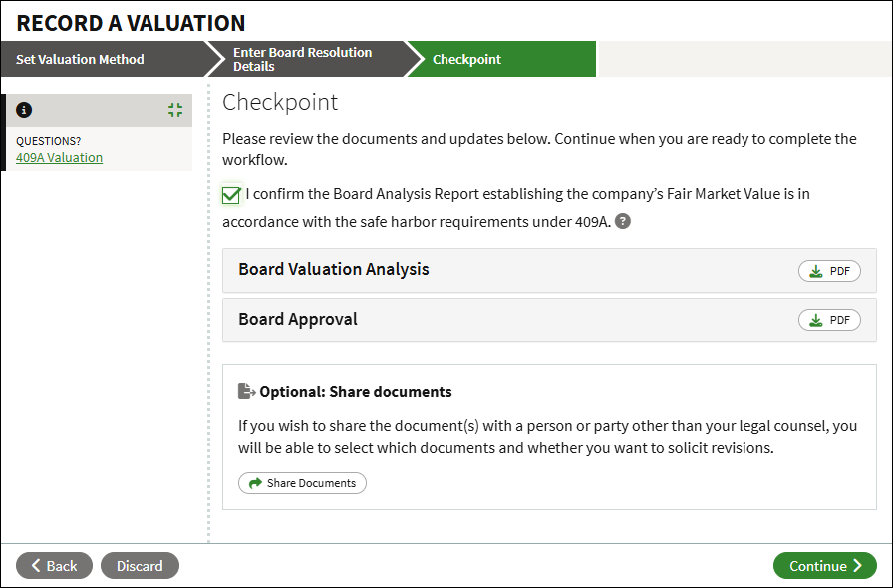Click the 'RECORD A VALUATION' title
Screen dimensions: 893x588
pos(131,23)
